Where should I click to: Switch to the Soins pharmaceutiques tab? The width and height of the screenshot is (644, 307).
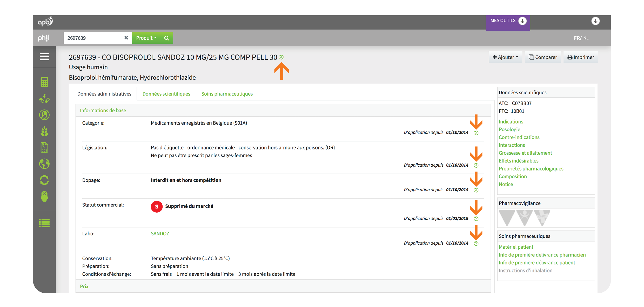[227, 94]
